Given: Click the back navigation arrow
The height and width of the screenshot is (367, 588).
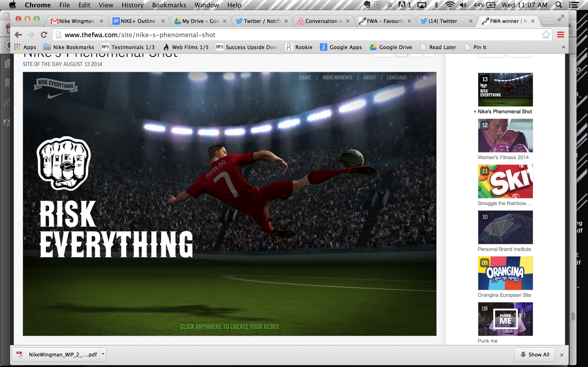Looking at the screenshot, I should coord(18,35).
